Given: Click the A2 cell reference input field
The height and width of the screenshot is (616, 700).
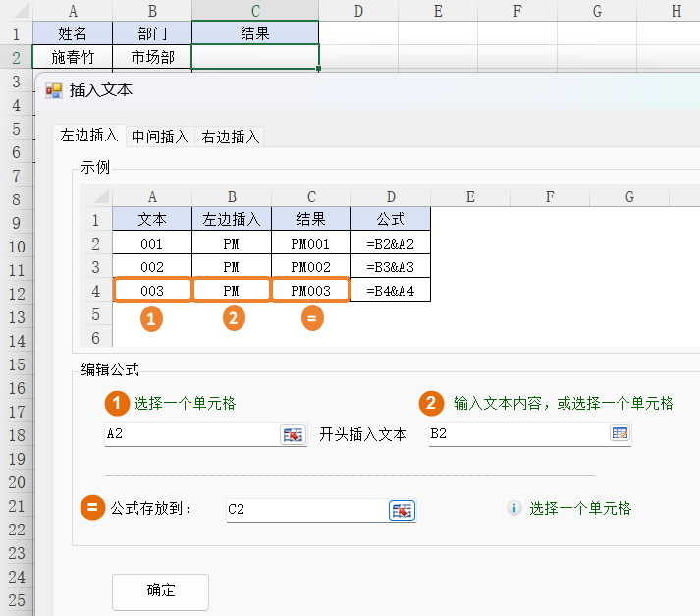Looking at the screenshot, I should [x=191, y=434].
